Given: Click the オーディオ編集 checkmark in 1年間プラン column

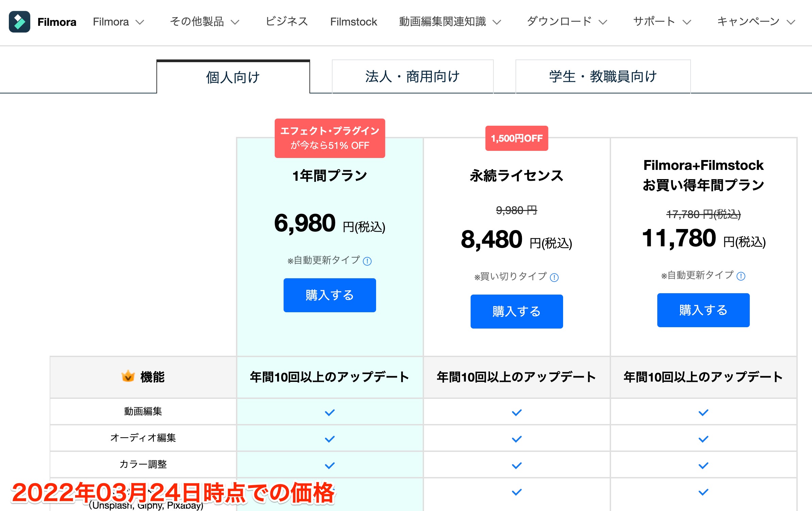Looking at the screenshot, I should tap(330, 439).
